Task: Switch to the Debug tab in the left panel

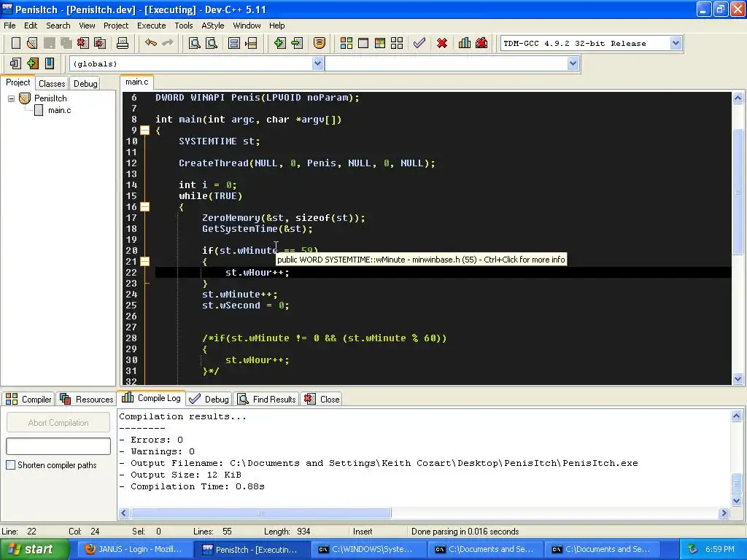Action: 85,83
